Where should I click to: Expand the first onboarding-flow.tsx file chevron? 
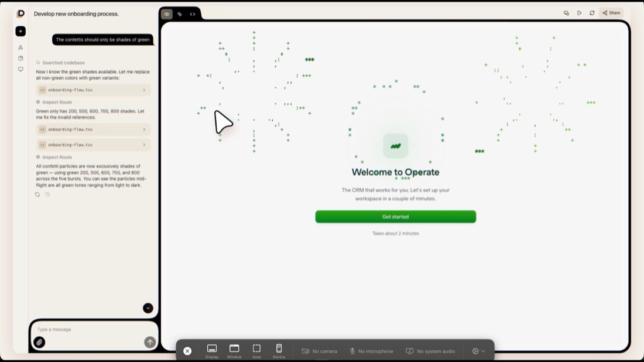[144, 90]
